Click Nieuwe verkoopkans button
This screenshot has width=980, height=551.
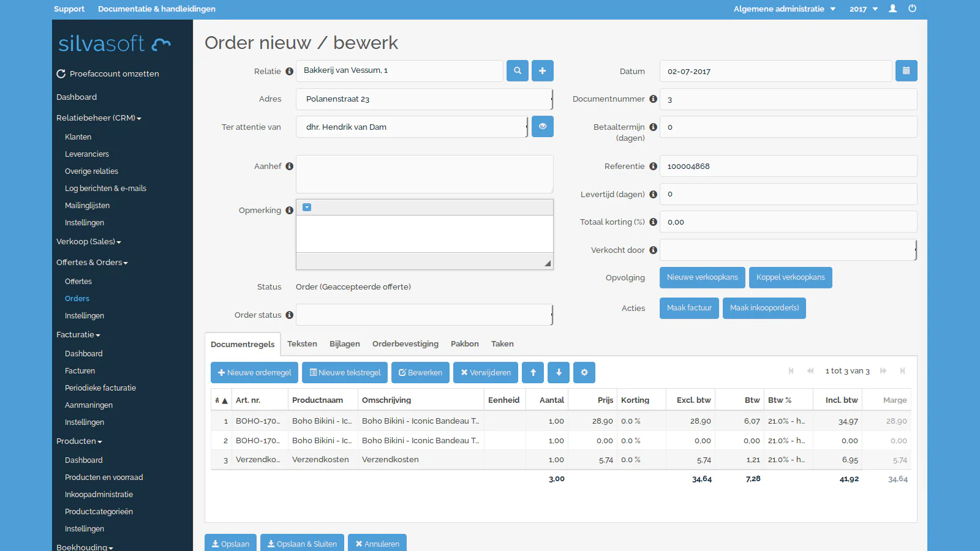(703, 277)
